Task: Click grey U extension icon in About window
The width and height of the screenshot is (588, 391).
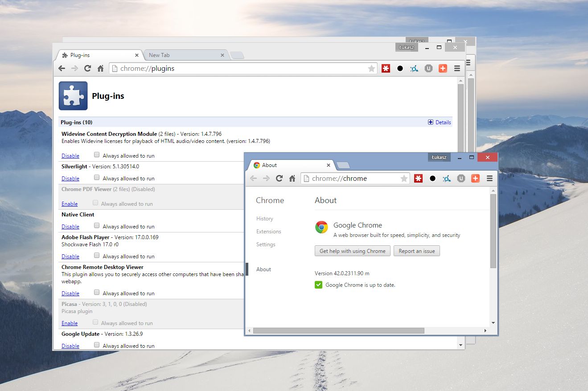Action: click(461, 179)
